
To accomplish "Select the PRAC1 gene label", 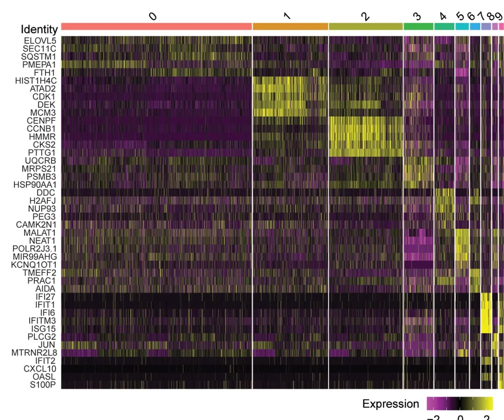I will click(41, 281).
